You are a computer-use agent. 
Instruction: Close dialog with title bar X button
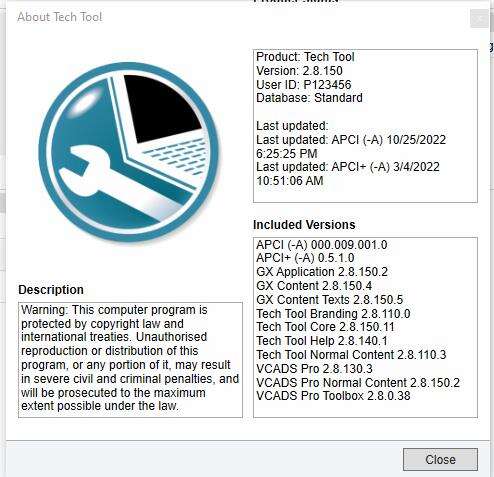click(x=479, y=19)
